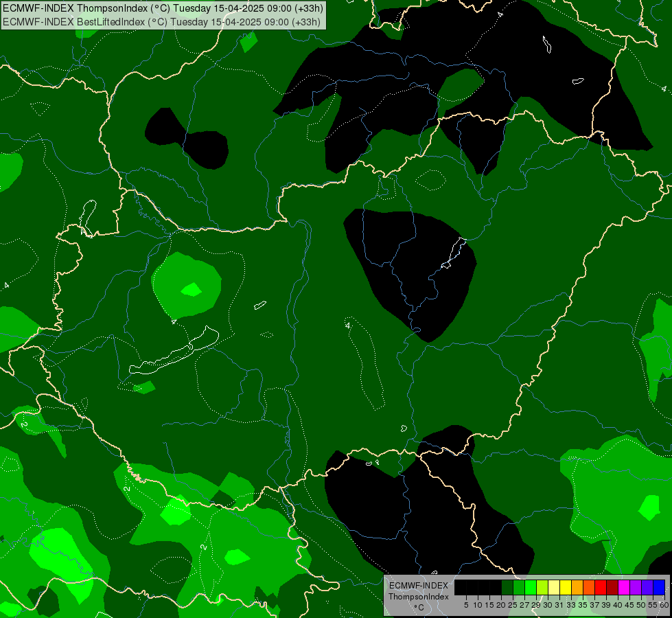This screenshot has width=672, height=618.
Task: Click the legend tick value 5
Action: [x=466, y=605]
